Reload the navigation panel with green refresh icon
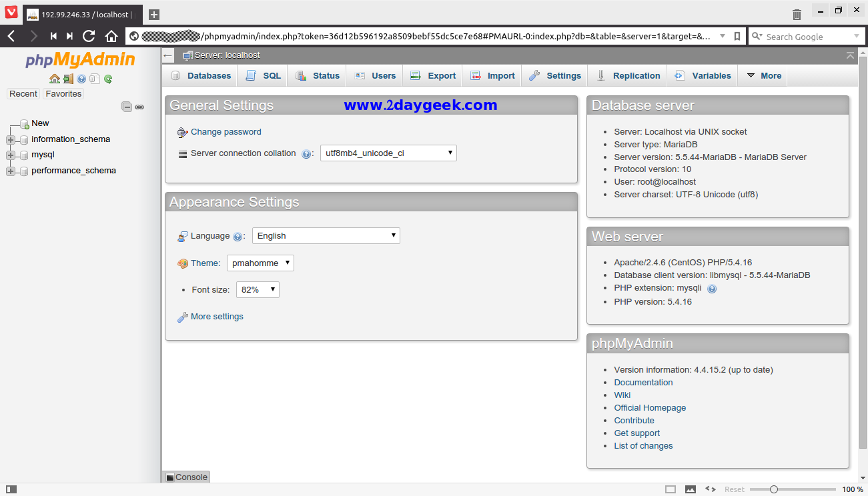Image resolution: width=868 pixels, height=496 pixels. (x=108, y=79)
